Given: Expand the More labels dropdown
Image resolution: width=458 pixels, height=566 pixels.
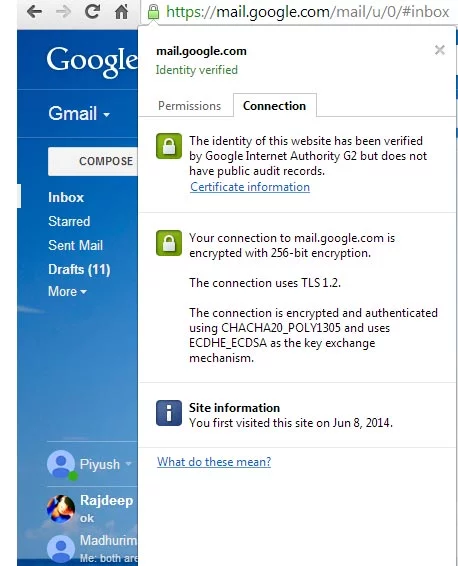Looking at the screenshot, I should [x=67, y=291].
